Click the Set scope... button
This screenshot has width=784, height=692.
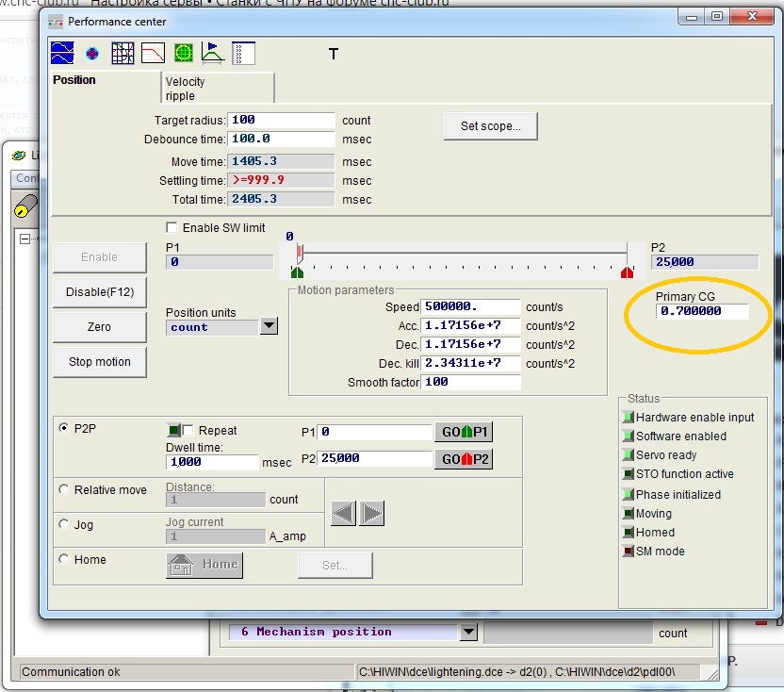[491, 126]
